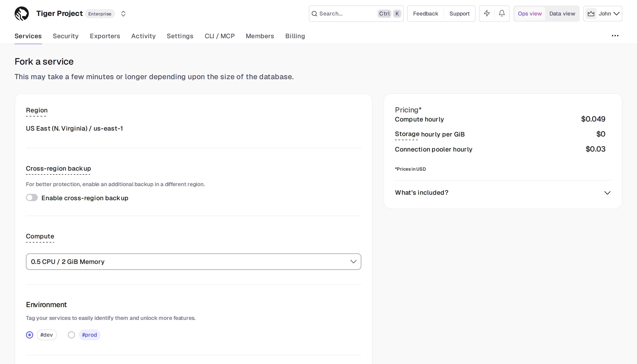Click the Search input field
The width and height of the screenshot is (637, 364).
coord(356,13)
